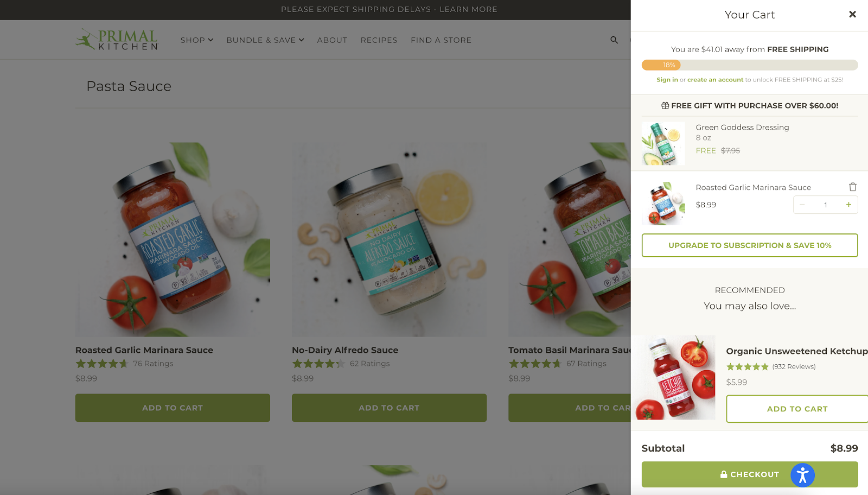Click Upgrade to Subscription & Save 10%

pos(750,245)
